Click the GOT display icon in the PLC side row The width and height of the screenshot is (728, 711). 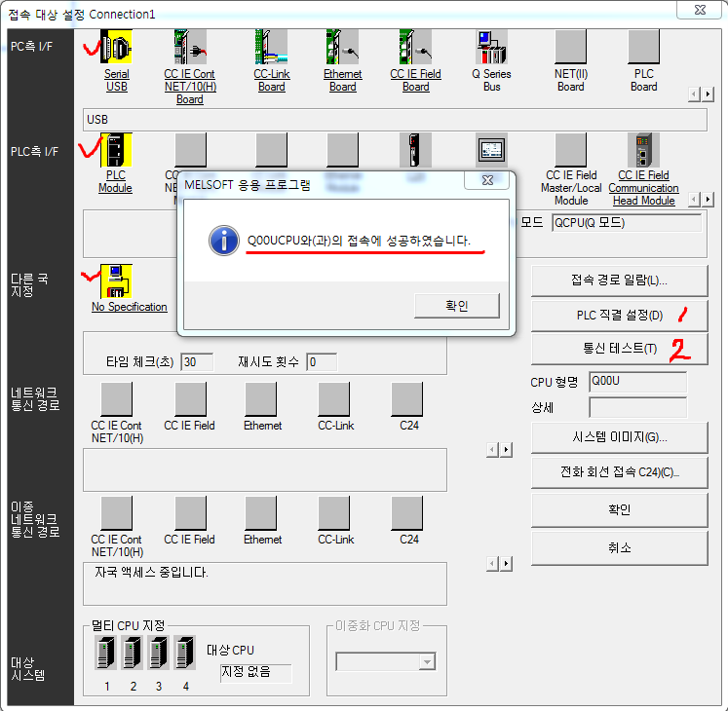click(491, 150)
